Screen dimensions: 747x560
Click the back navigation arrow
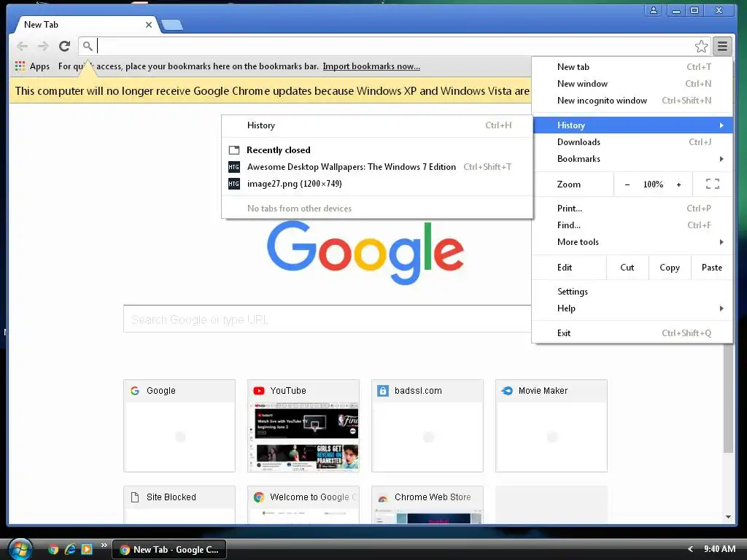[22, 46]
